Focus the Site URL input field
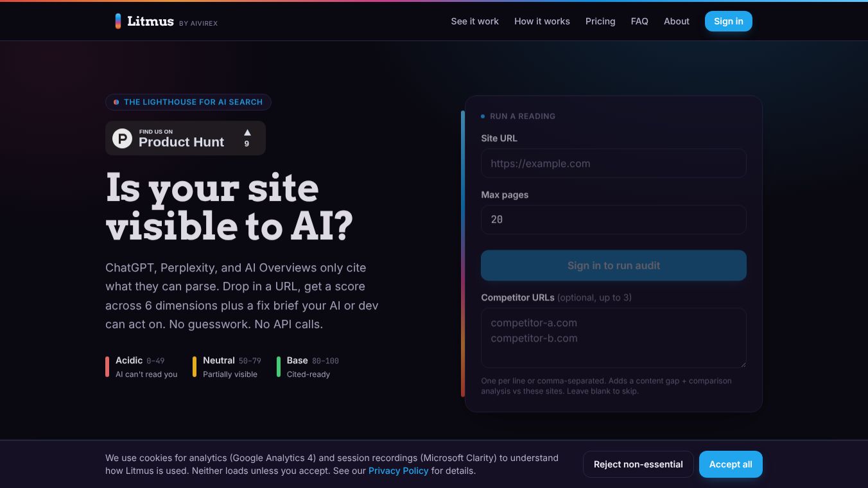Screen dimensions: 868x488 (614, 163)
